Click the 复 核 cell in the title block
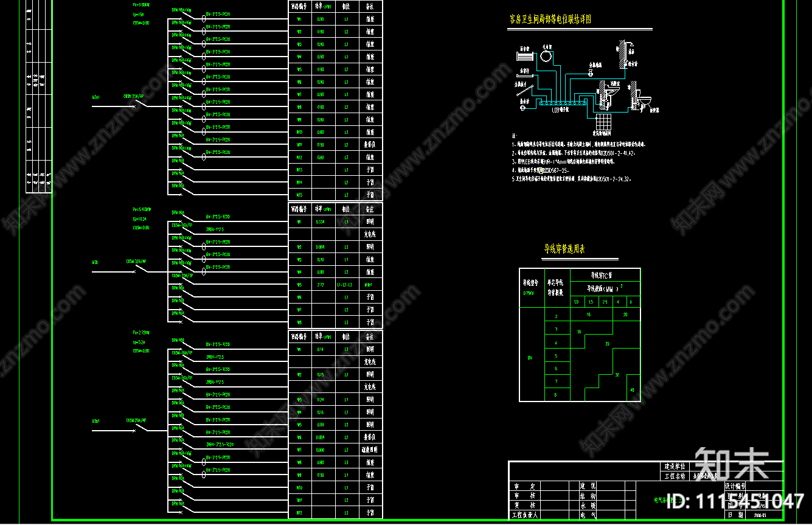Viewport: 812px width, 525px height. 524,506
